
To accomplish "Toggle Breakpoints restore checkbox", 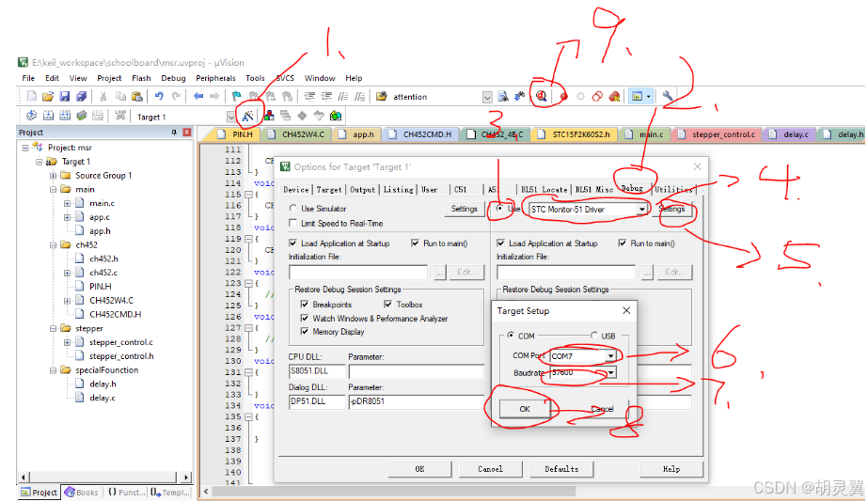I will coord(305,305).
